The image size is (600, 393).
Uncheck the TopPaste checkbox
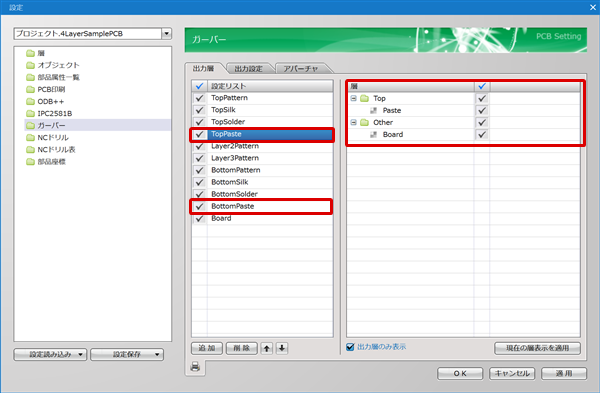199,134
